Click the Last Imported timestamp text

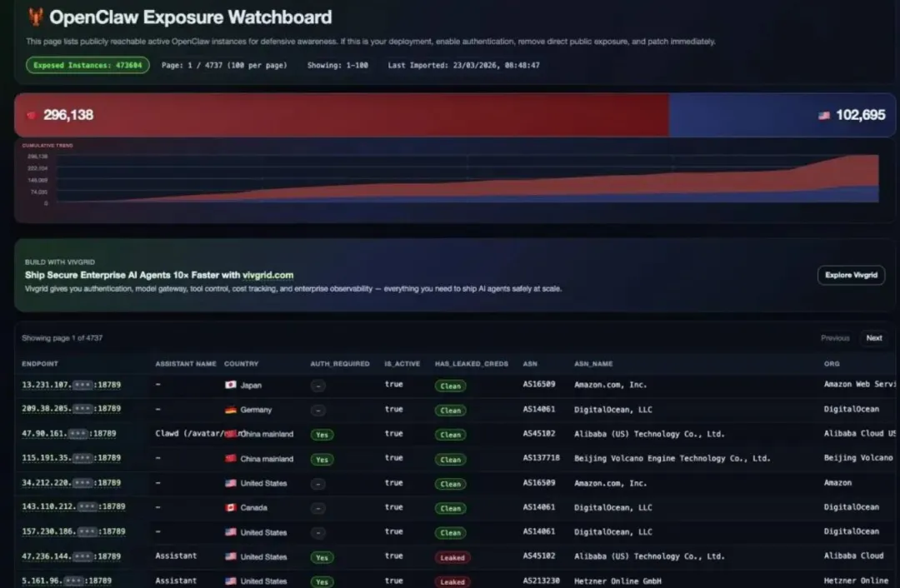point(464,66)
